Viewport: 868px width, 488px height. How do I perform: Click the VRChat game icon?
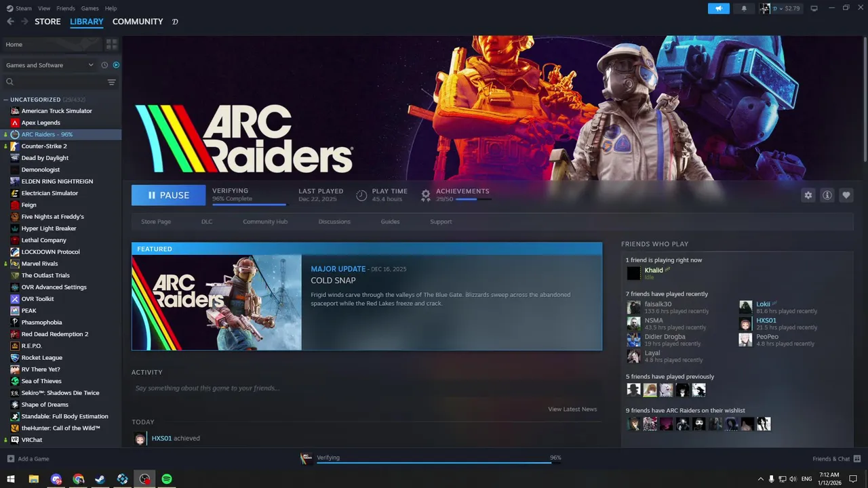click(15, 440)
